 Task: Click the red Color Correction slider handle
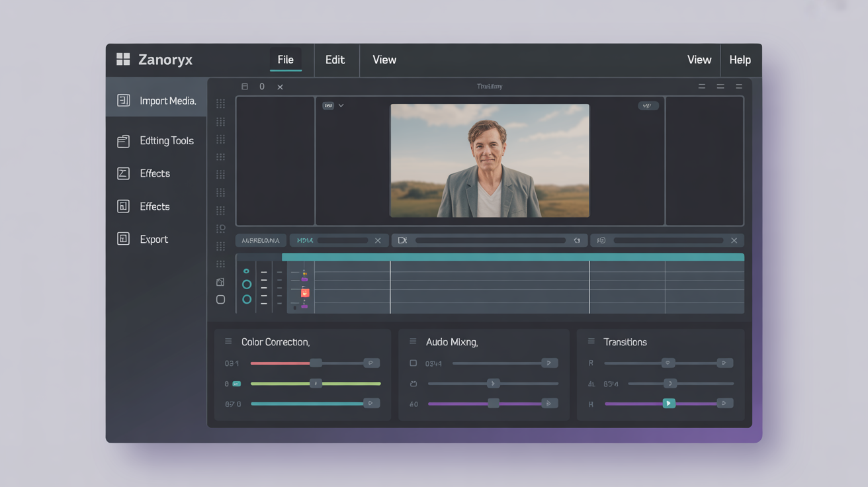click(x=316, y=363)
